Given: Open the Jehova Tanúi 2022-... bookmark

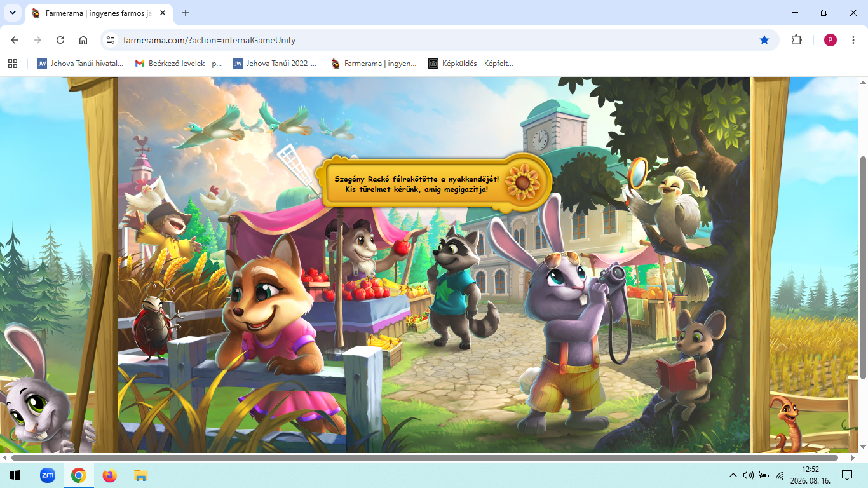Looking at the screenshot, I should (275, 64).
